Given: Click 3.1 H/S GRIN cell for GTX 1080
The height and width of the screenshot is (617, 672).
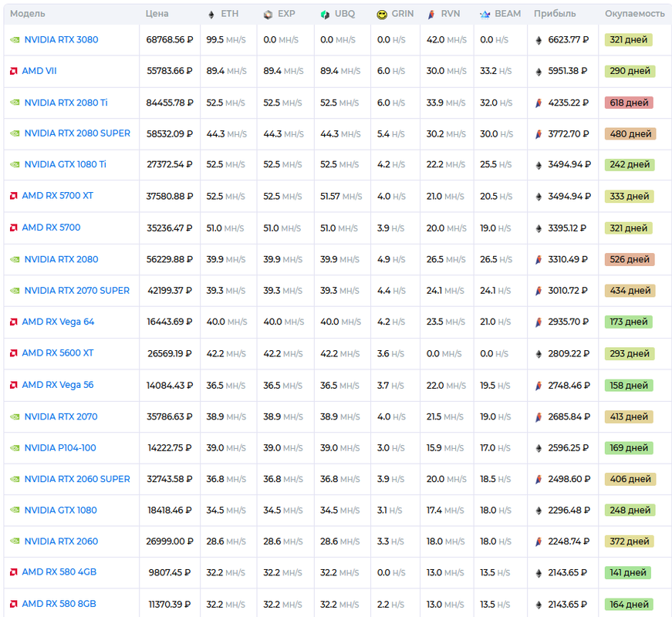Looking at the screenshot, I should [x=390, y=511].
